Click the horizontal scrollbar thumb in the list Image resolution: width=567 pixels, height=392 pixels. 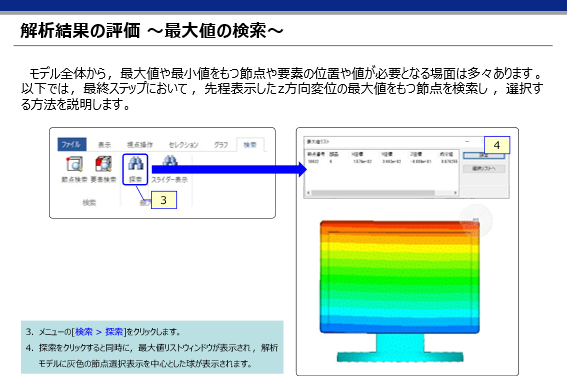373,193
